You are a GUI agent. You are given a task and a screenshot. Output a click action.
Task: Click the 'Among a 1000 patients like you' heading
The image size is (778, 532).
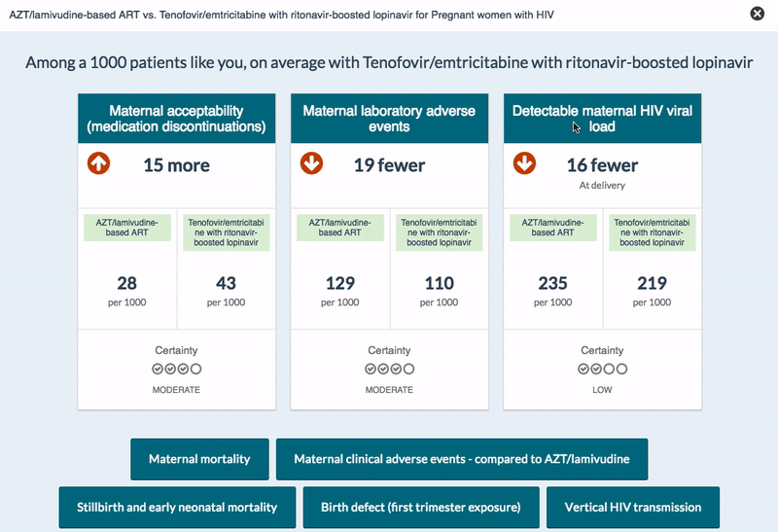click(389, 63)
